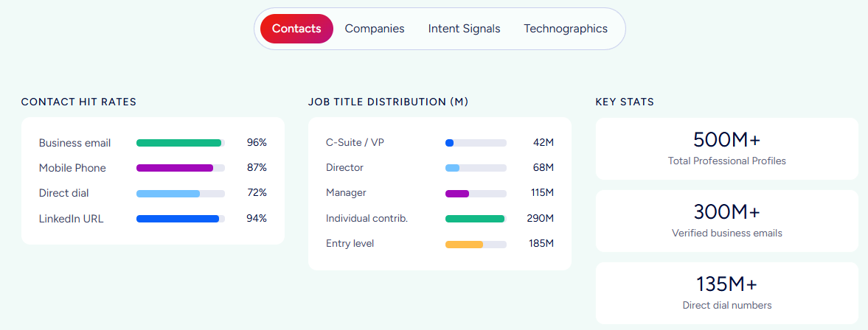
Task: Switch to the Technographics tab
Action: tap(566, 29)
